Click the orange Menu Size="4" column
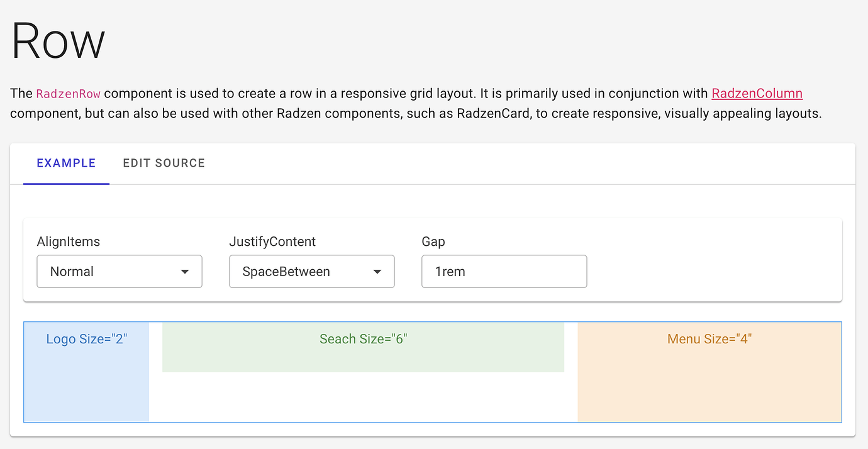Image resolution: width=868 pixels, height=449 pixels. pyautogui.click(x=709, y=372)
